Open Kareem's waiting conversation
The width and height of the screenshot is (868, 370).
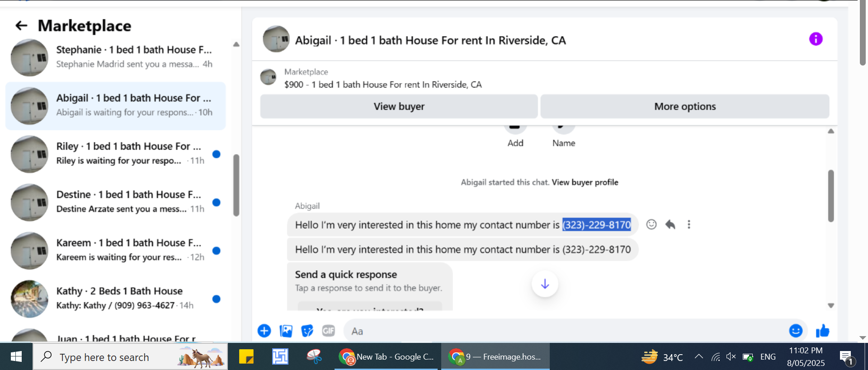(x=116, y=250)
